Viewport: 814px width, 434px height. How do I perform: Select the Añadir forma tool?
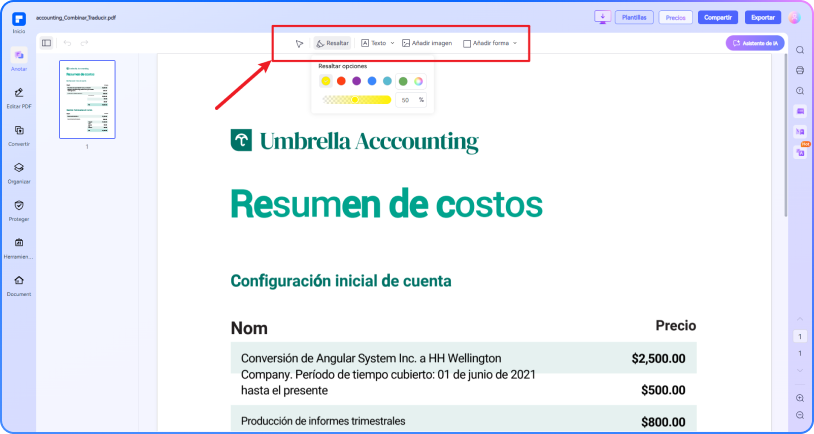click(486, 43)
